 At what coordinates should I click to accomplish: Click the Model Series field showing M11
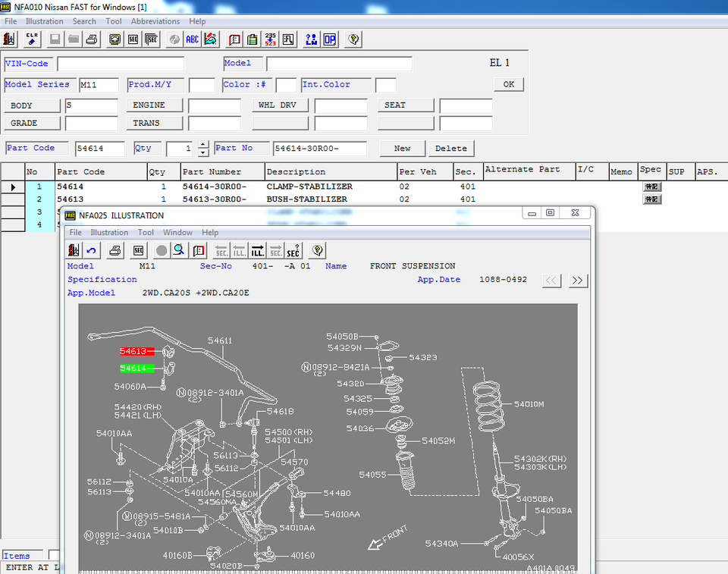pyautogui.click(x=99, y=85)
